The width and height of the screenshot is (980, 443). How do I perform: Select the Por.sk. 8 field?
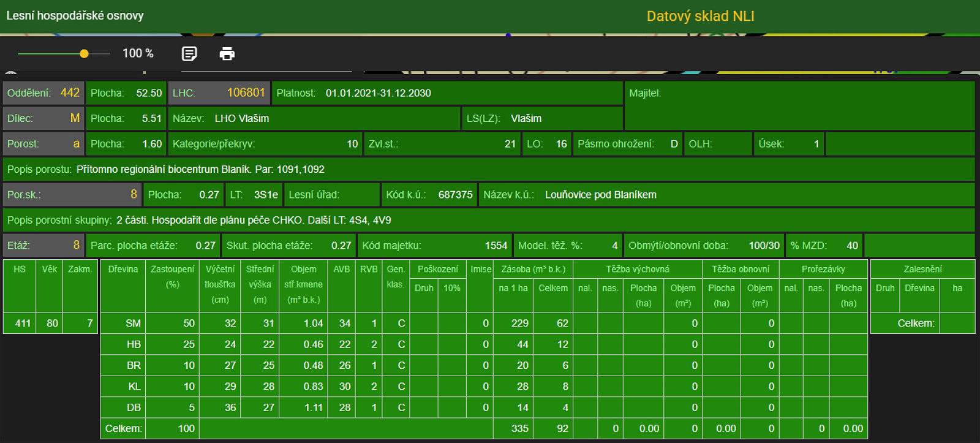click(x=72, y=194)
